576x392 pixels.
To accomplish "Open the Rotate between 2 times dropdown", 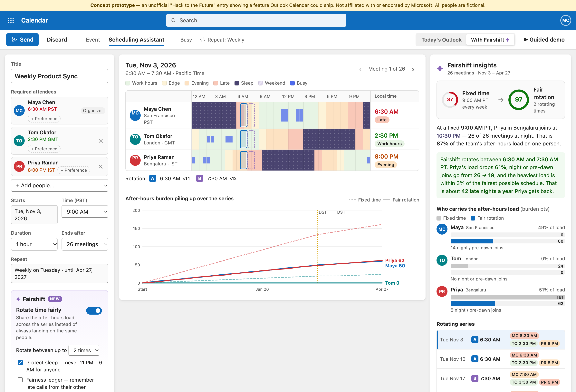I will [84, 350].
